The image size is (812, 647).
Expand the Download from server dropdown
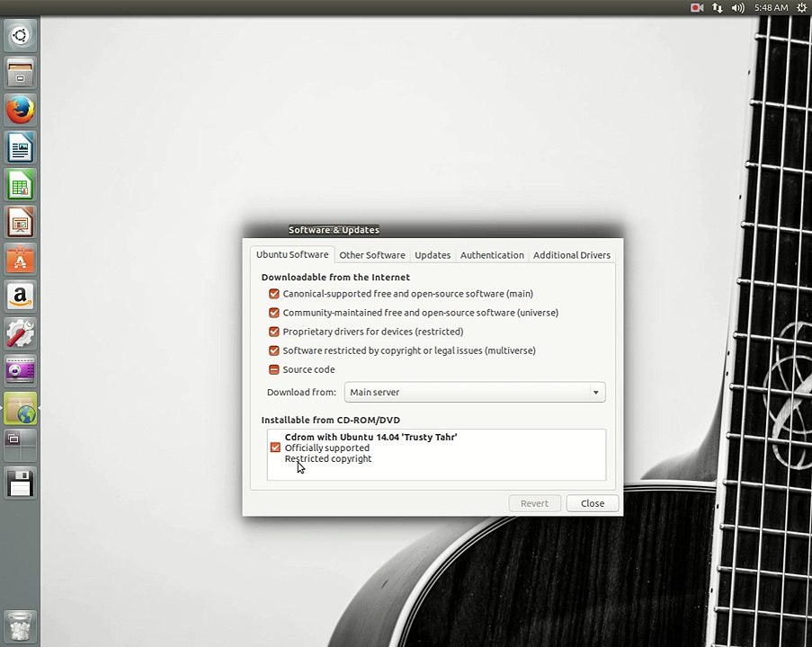click(475, 393)
